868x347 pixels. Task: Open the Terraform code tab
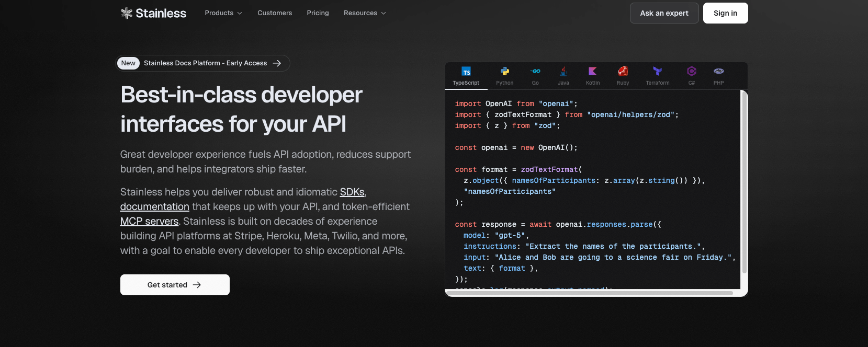tap(658, 76)
